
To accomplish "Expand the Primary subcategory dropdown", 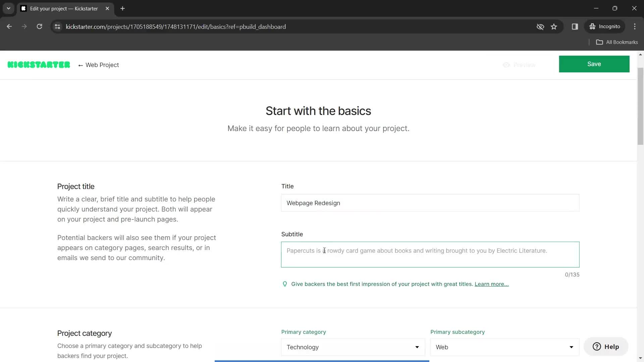I will [x=504, y=347].
